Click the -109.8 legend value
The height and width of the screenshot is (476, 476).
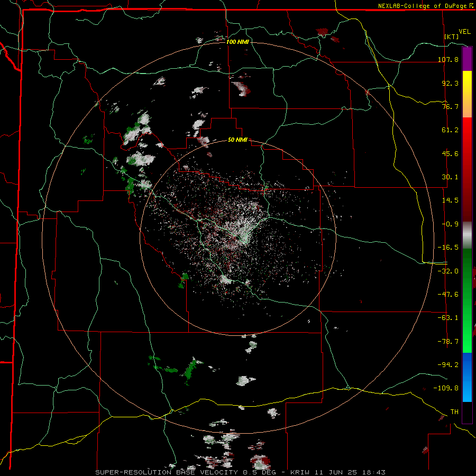coord(446,388)
